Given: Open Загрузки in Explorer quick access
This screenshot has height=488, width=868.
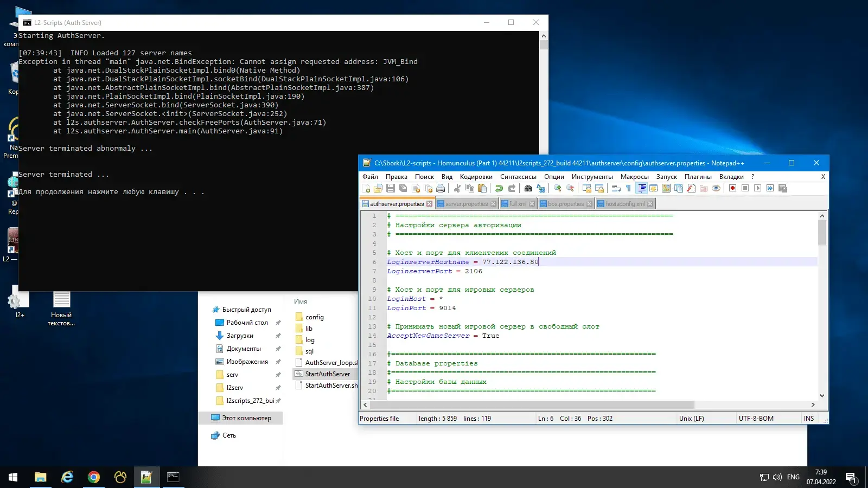Looking at the screenshot, I should pyautogui.click(x=240, y=336).
